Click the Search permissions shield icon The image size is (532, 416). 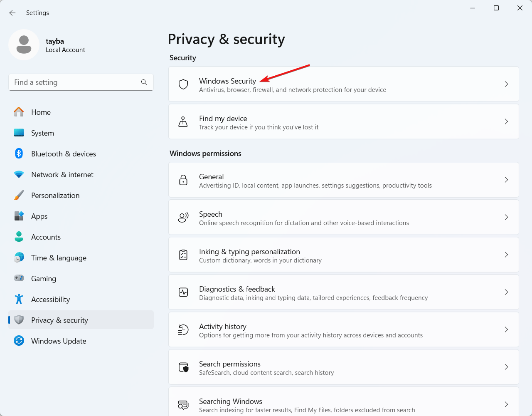click(183, 367)
